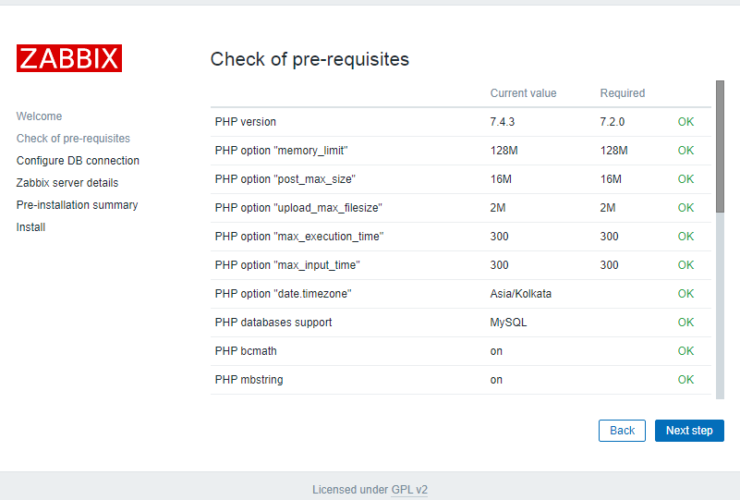The width and height of the screenshot is (740, 500).
Task: Open Zabbix server details step
Action: (67, 183)
